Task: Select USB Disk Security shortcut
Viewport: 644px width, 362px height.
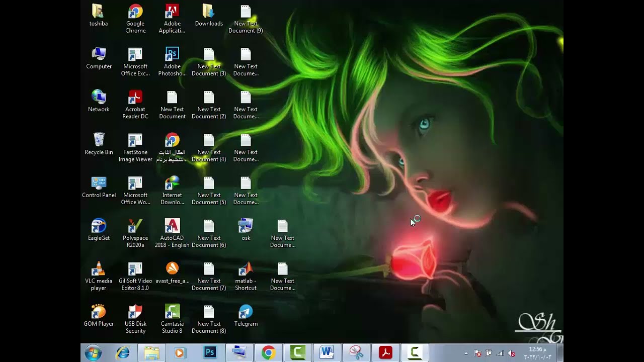Action: click(x=135, y=319)
